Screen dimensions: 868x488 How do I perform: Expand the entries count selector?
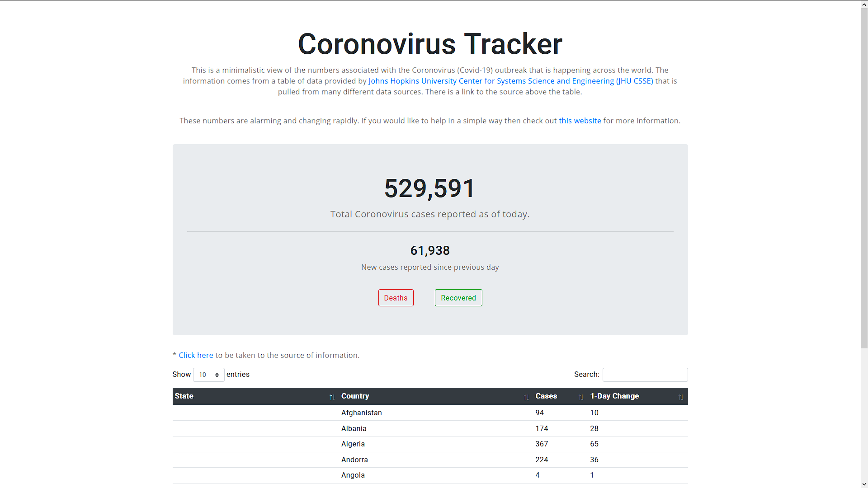pos(208,375)
